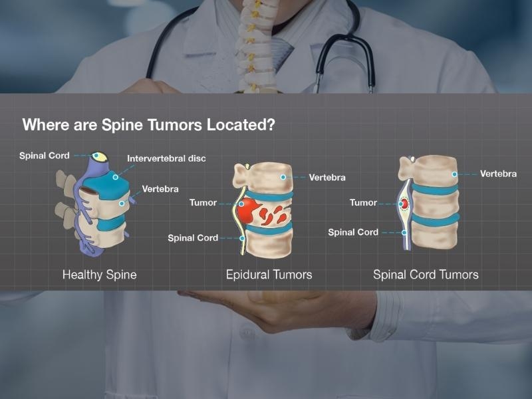The width and height of the screenshot is (532, 399).
Task: Click spinal cord marker dot in Epidural Tumors diagram
Action: pyautogui.click(x=242, y=239)
